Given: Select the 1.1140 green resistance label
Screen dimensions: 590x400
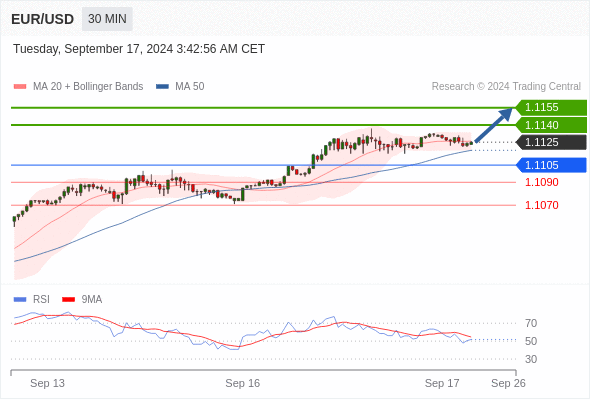Looking at the screenshot, I should [x=551, y=125].
